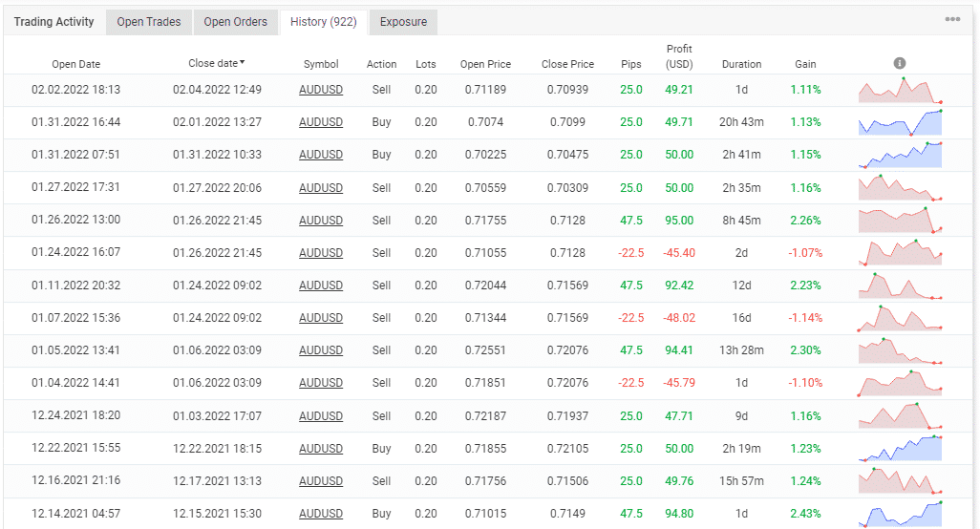980x529 pixels.
Task: Switch to the Trading Activity tab
Action: point(53,22)
